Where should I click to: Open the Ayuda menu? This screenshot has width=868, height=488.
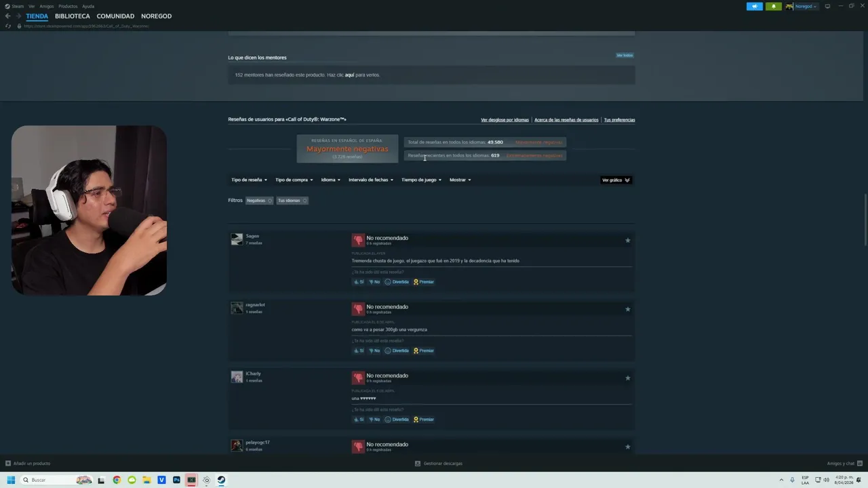[x=88, y=6]
